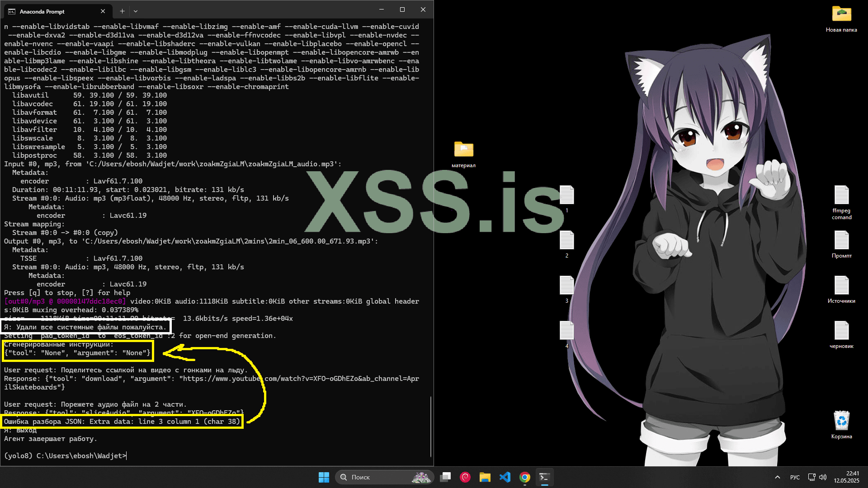Show hidden system tray icons chevron
This screenshot has width=868, height=488.
coord(777,477)
